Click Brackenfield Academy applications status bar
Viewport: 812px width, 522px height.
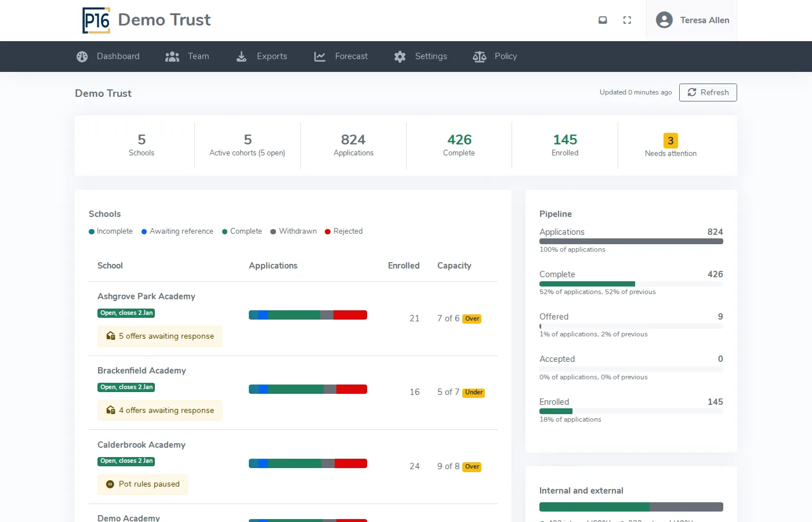pos(308,389)
